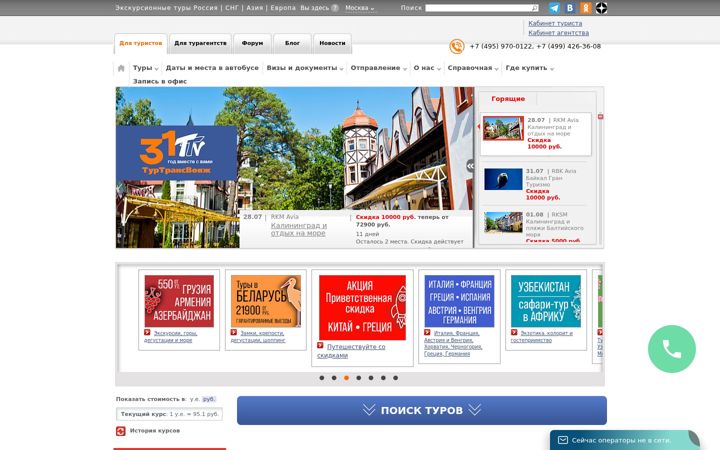Open the Узбекистан сафари-тур banner

click(546, 301)
